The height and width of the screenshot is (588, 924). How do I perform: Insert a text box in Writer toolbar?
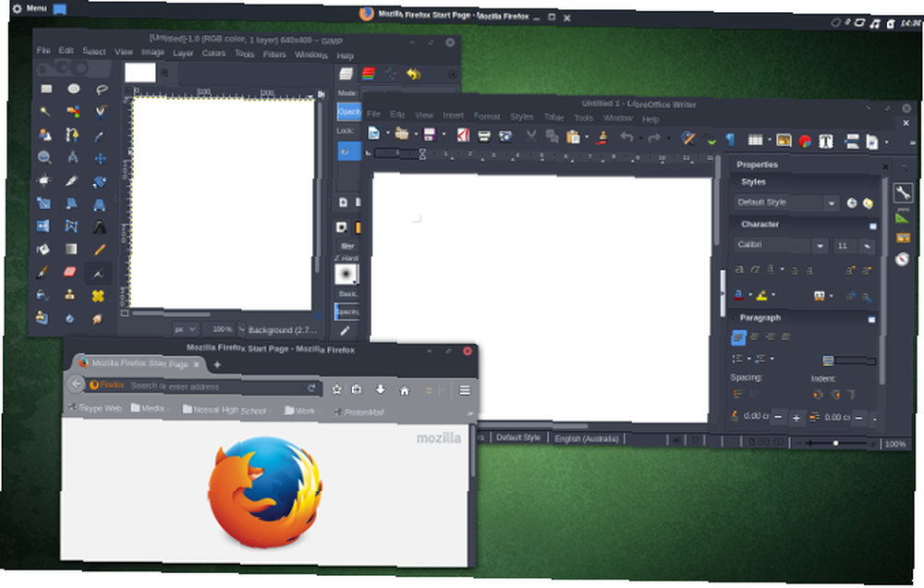point(826,141)
